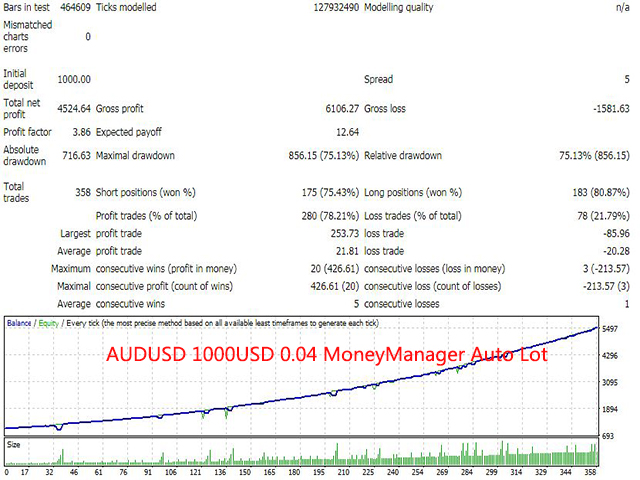Click the Gross profit label
The width and height of the screenshot is (640, 480).
click(x=120, y=109)
